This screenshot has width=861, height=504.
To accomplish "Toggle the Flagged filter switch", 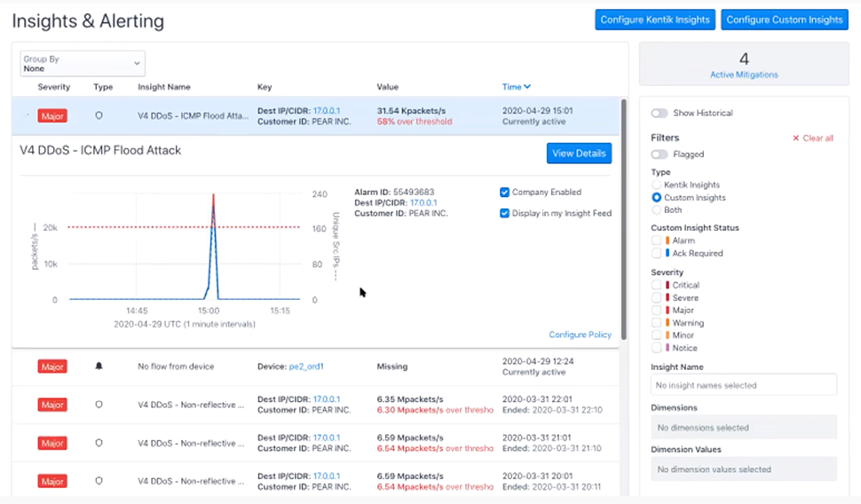I will 660,154.
